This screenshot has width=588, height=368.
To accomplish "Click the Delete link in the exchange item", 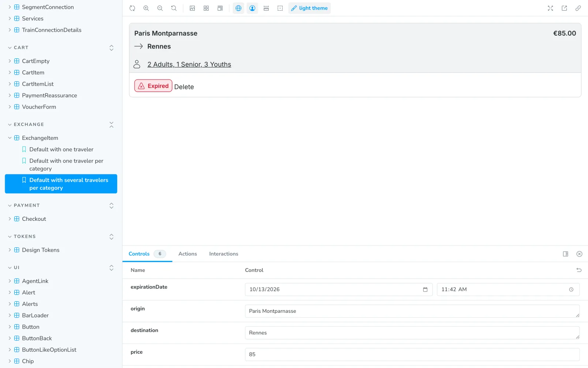I will tap(184, 87).
